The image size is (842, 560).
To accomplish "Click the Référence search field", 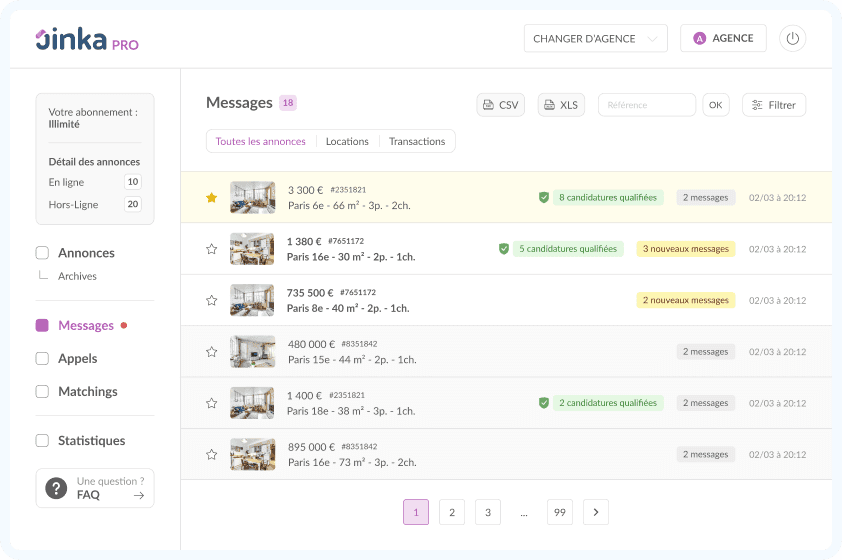I will tap(646, 105).
